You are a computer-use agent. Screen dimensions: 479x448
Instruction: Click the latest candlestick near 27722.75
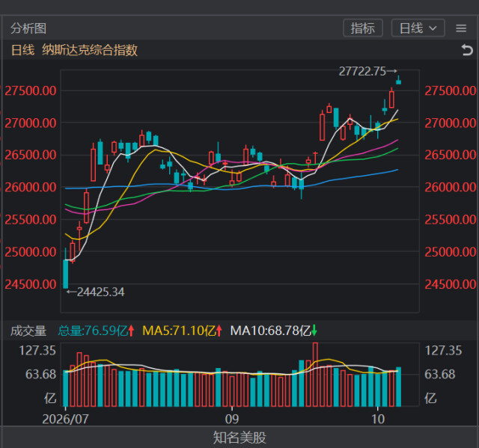pyautogui.click(x=398, y=81)
